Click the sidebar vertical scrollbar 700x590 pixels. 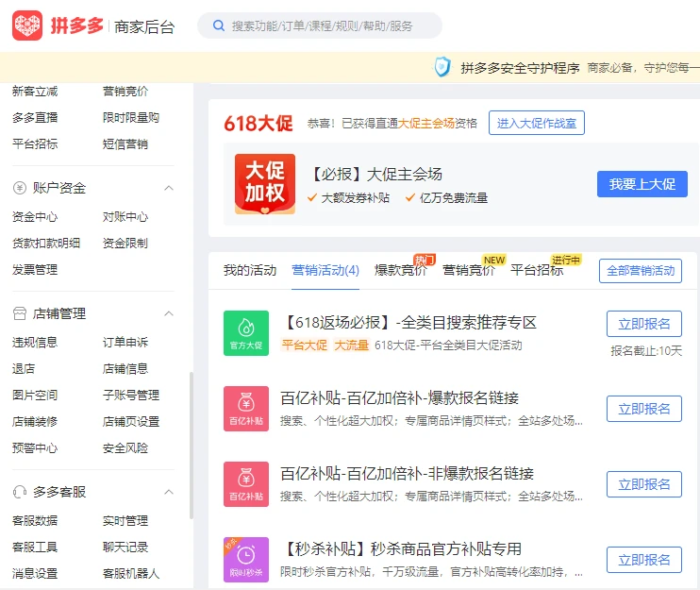pos(192,446)
